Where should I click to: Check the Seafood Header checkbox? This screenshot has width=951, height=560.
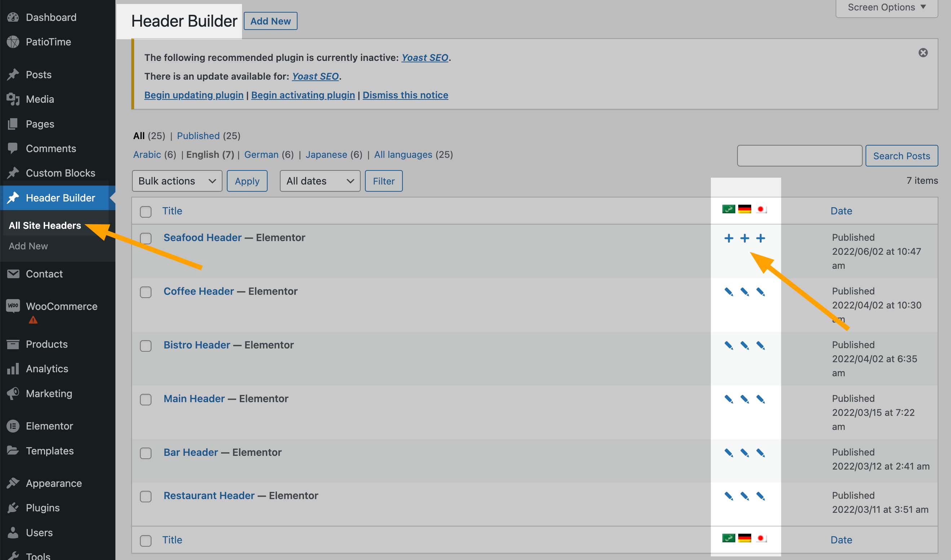point(146,238)
